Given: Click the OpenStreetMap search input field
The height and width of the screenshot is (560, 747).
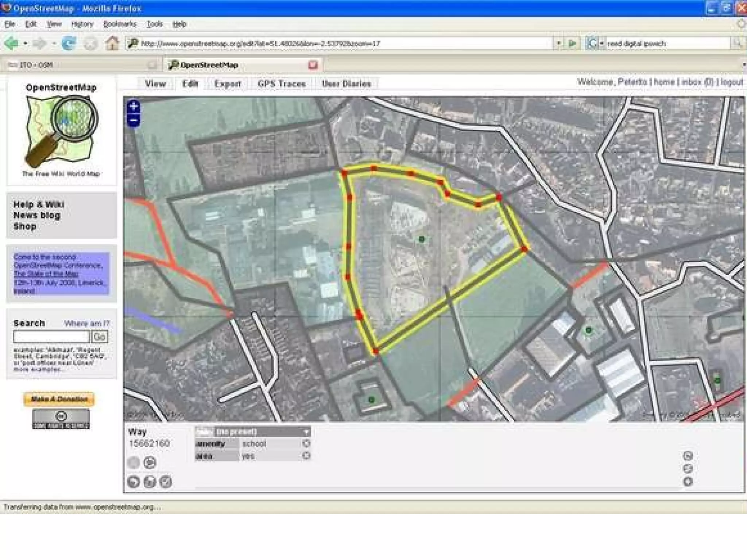Looking at the screenshot, I should point(51,337).
